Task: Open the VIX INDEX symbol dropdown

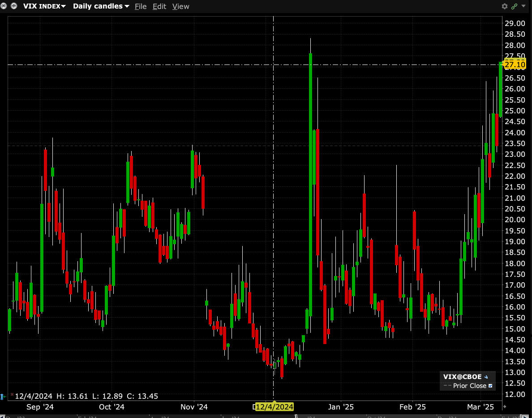Action: pyautogui.click(x=44, y=6)
